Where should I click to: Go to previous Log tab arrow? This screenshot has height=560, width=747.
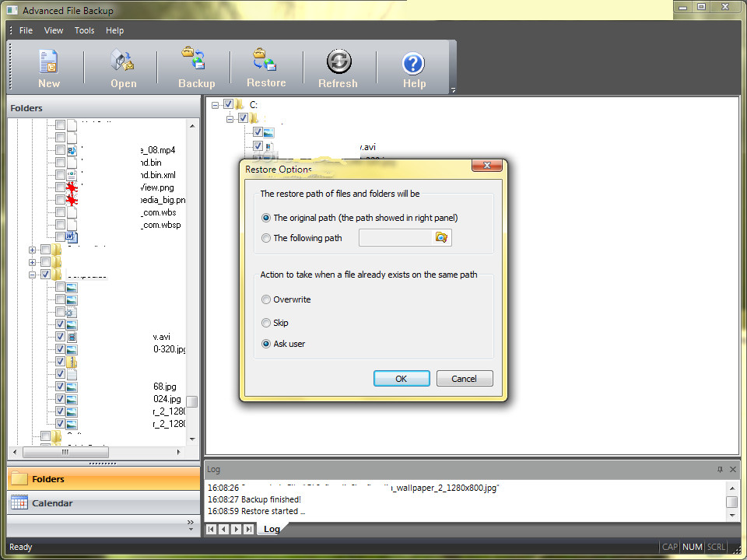[x=224, y=529]
